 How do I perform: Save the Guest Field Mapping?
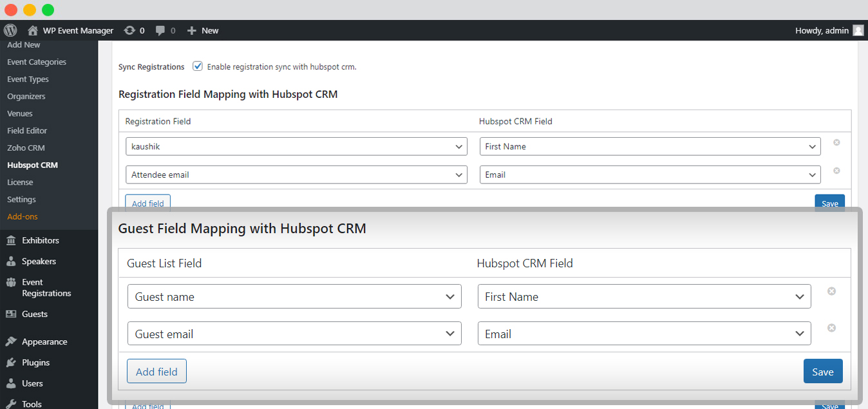pyautogui.click(x=823, y=372)
